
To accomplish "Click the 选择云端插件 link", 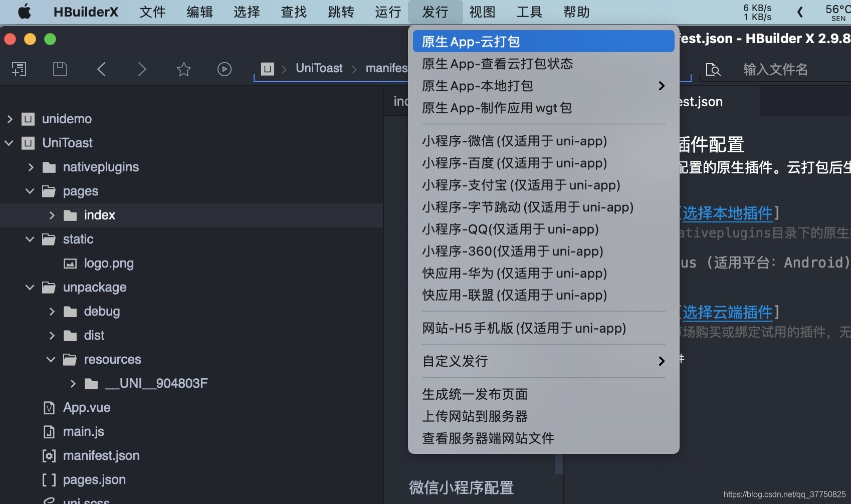I will point(727,312).
